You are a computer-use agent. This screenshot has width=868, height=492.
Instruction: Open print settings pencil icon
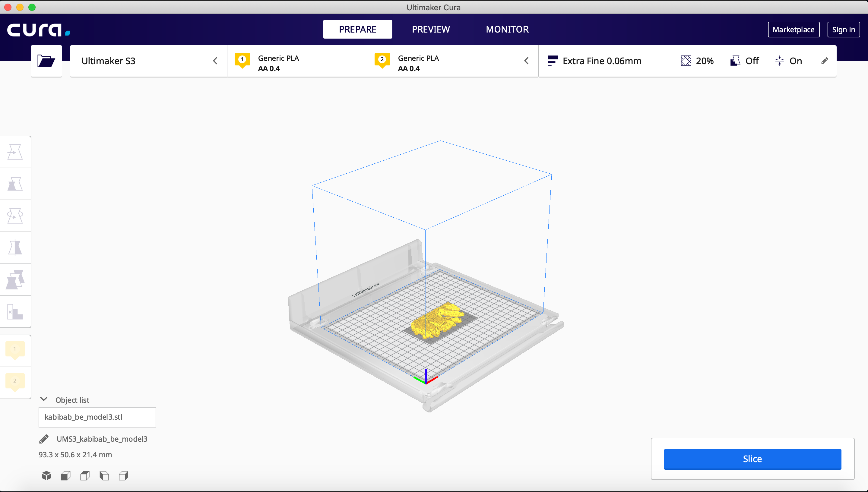(824, 61)
